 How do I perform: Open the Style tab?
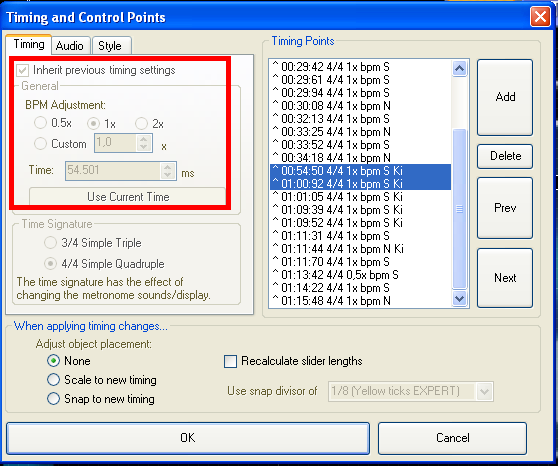(x=110, y=46)
